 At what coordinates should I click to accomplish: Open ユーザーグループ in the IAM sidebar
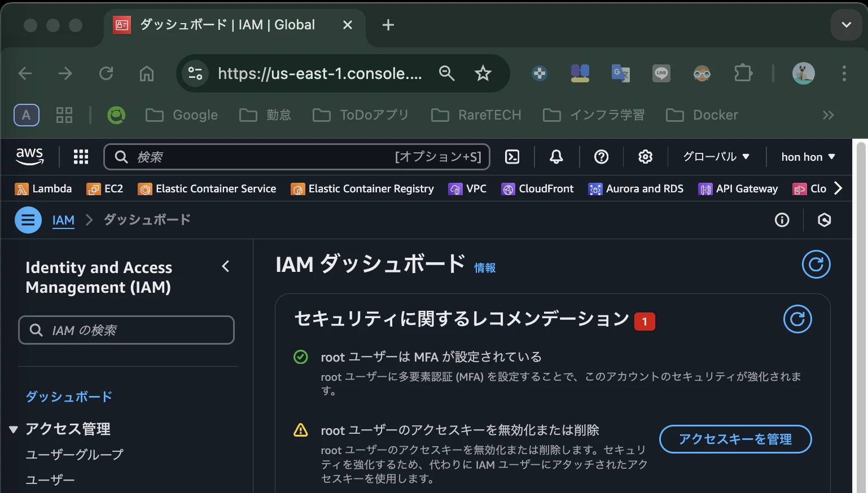(x=74, y=454)
